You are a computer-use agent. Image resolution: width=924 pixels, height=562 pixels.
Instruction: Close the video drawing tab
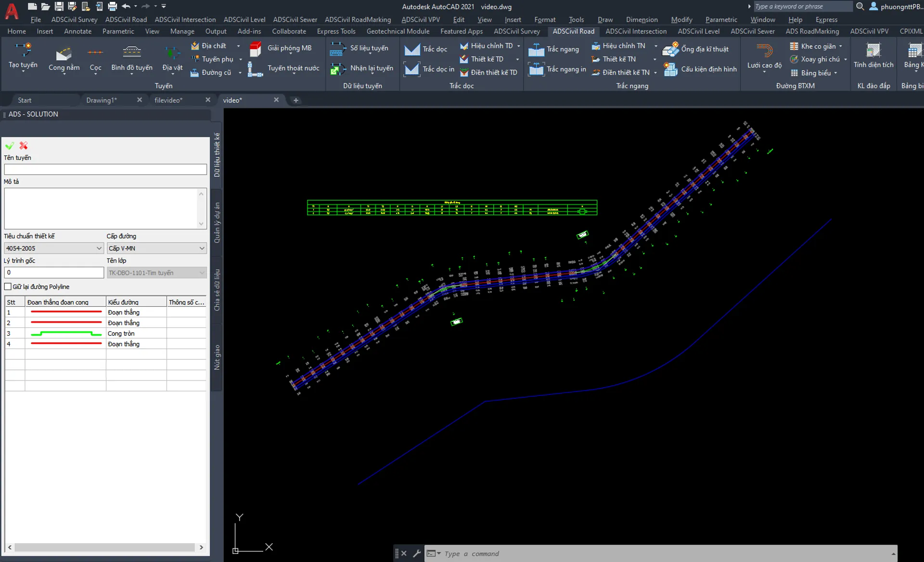[276, 100]
